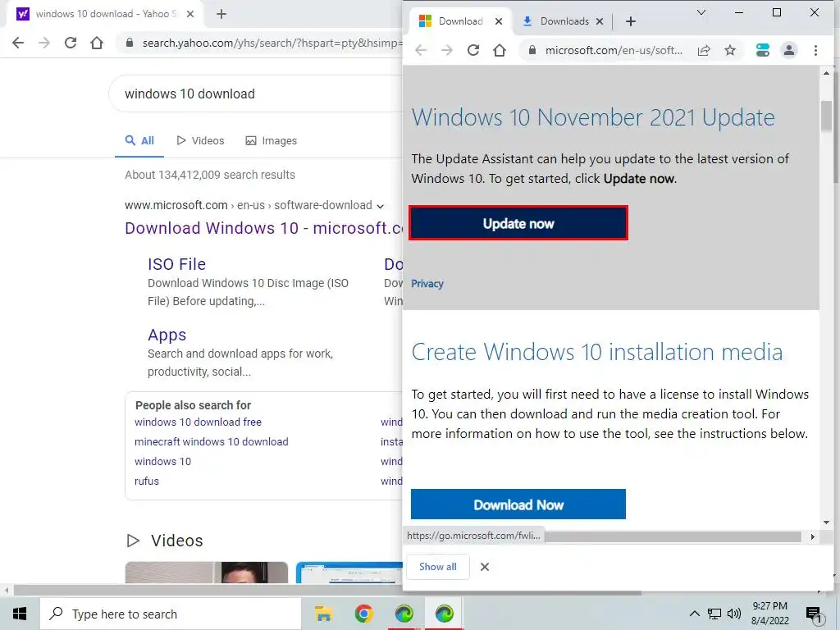
Task: Click vertical scrollbar down arrow
Action: pyautogui.click(x=826, y=523)
